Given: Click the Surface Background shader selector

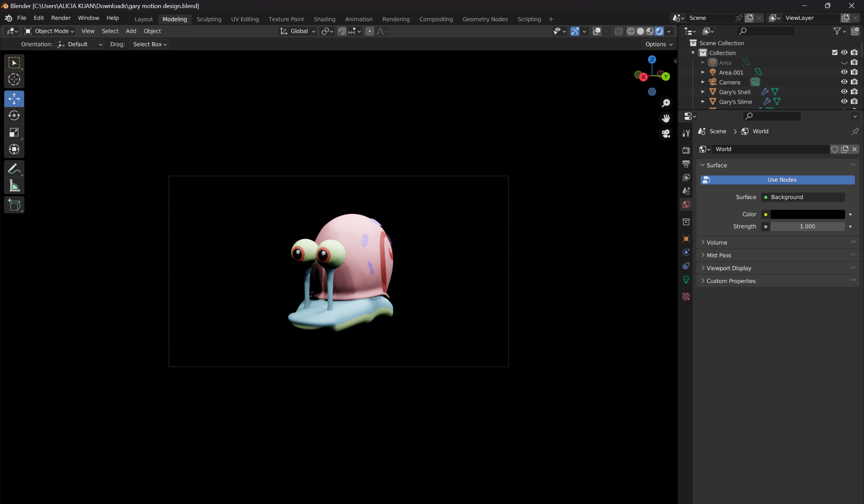Looking at the screenshot, I should 803,197.
